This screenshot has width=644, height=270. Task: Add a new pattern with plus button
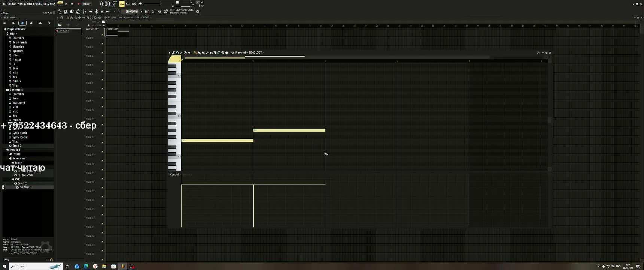coord(142,12)
